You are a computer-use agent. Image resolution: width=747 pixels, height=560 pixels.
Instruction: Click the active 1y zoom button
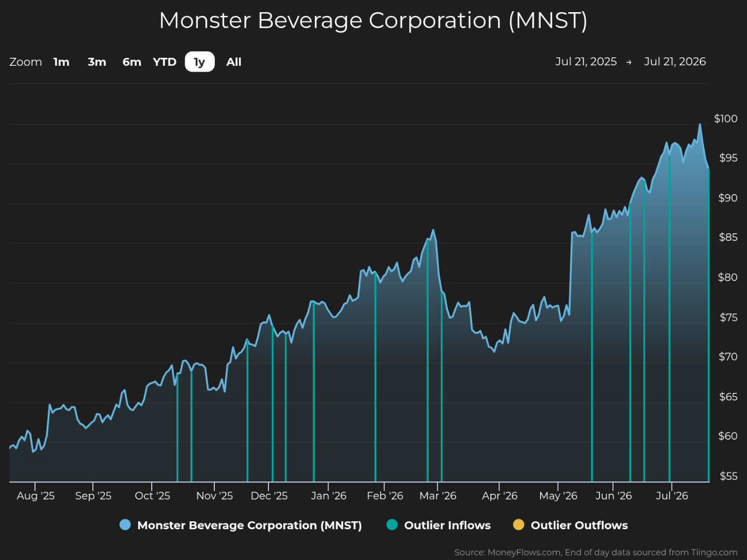(199, 62)
